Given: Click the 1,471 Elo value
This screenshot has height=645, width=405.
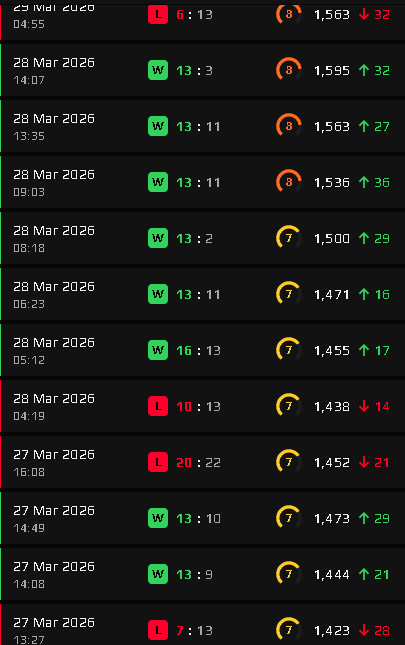Looking at the screenshot, I should click(332, 295).
